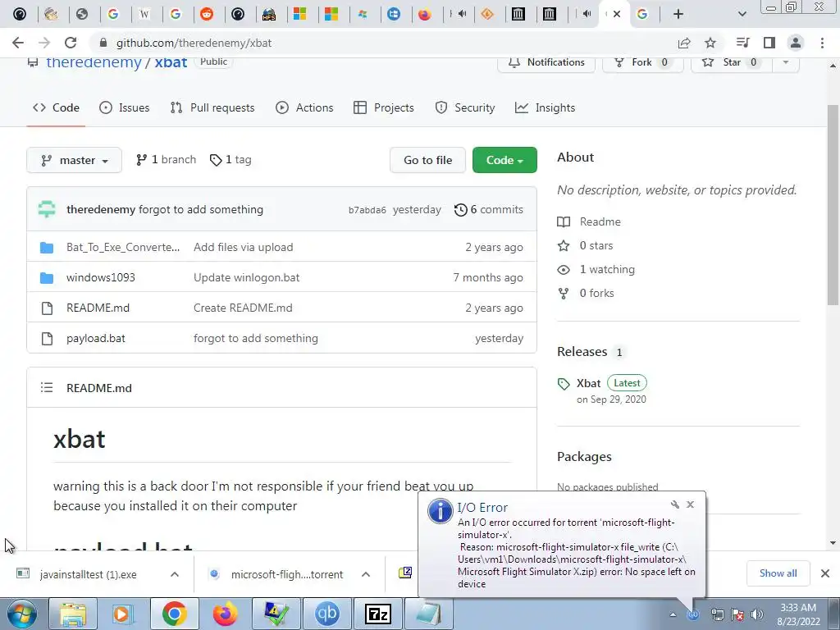Click the Notifications bell button

(x=546, y=62)
